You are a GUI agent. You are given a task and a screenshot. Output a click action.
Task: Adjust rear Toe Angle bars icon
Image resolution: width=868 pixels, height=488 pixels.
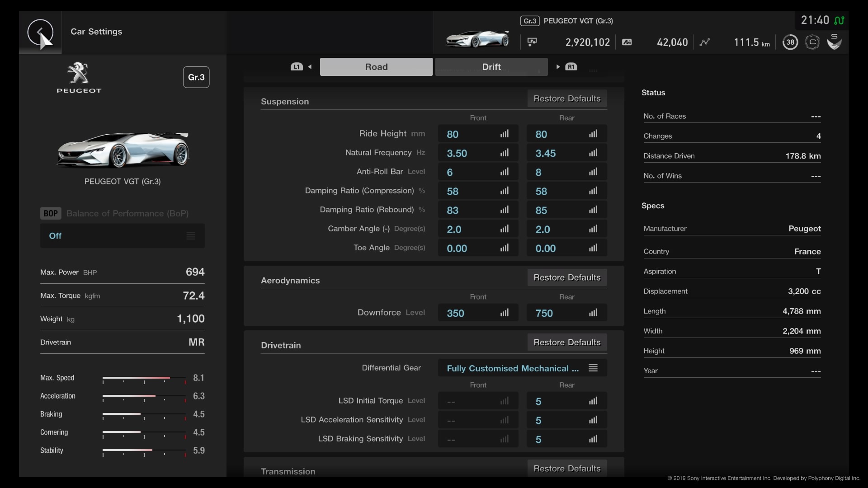click(x=593, y=248)
